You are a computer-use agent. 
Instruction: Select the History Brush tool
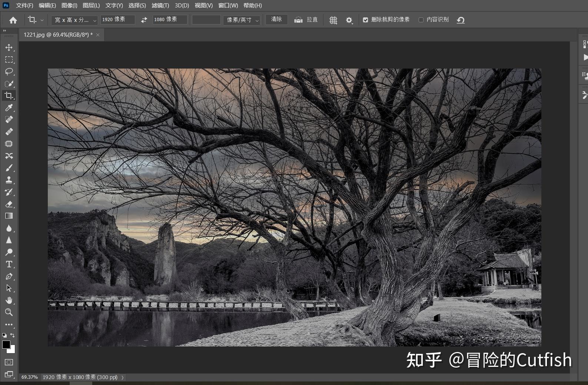click(9, 192)
